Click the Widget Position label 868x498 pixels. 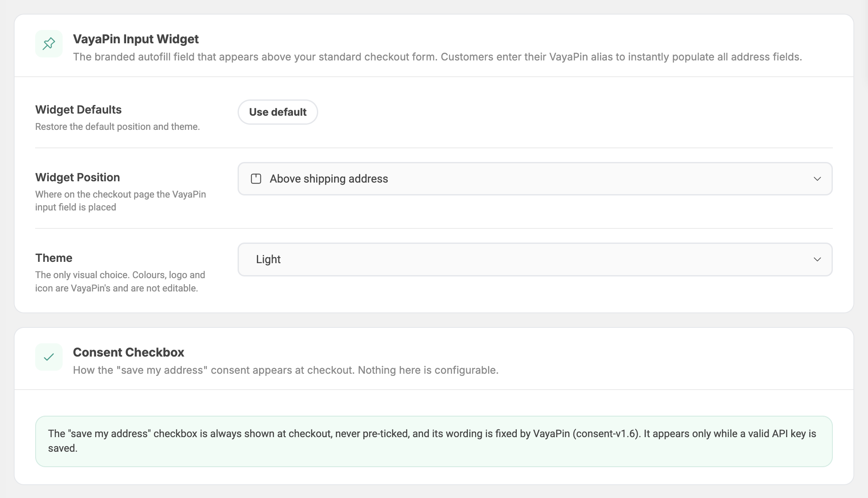pyautogui.click(x=78, y=177)
